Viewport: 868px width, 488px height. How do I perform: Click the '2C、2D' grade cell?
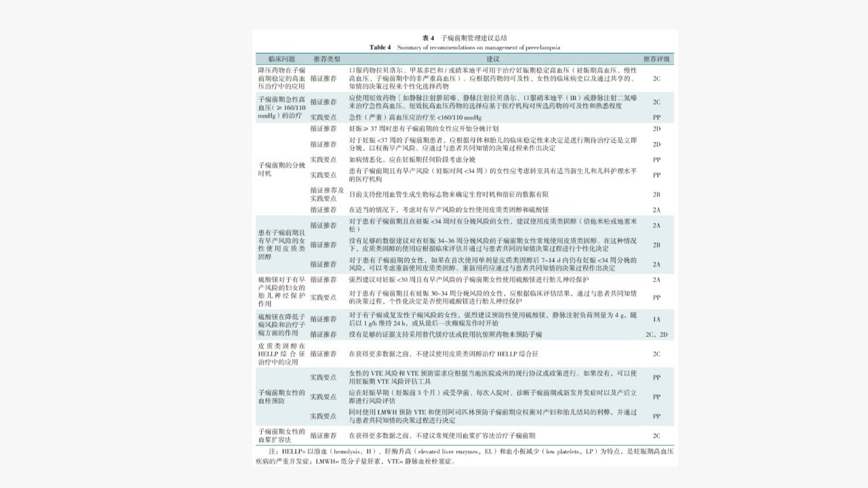[656, 335]
